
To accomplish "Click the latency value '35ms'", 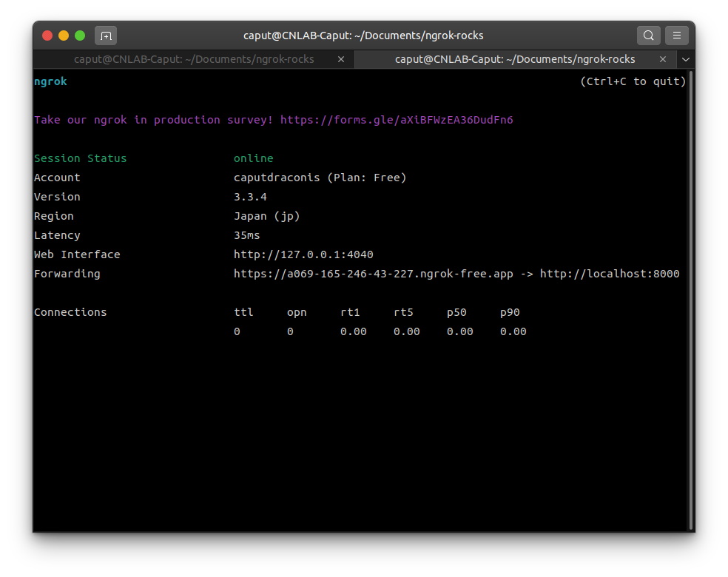I will 247,235.
